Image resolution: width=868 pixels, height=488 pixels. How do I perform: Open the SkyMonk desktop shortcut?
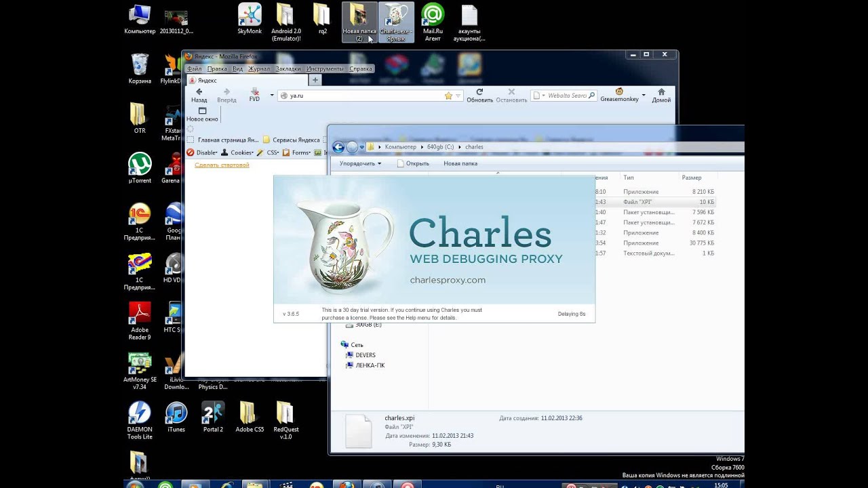point(250,20)
